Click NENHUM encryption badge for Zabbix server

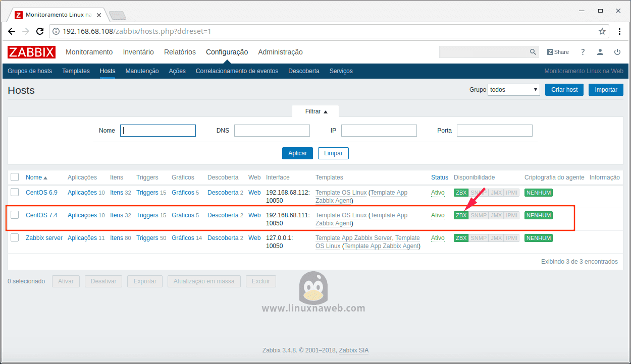pos(539,238)
